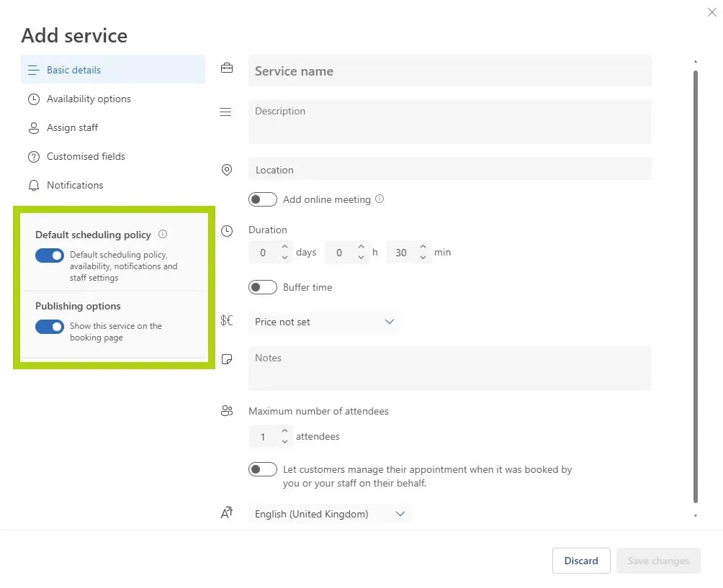
Task: Click the Discard button
Action: [580, 561]
